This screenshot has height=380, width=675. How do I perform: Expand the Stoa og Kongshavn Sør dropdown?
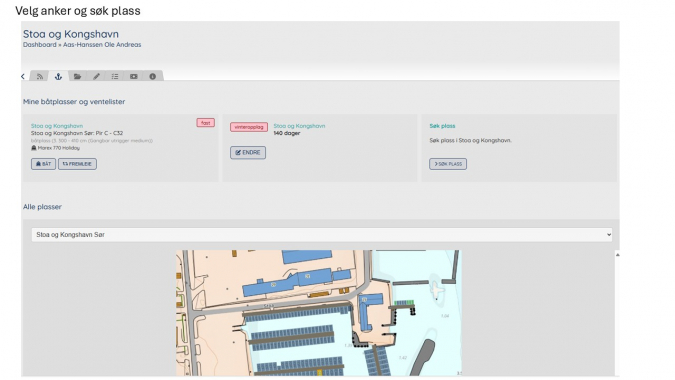click(322, 235)
